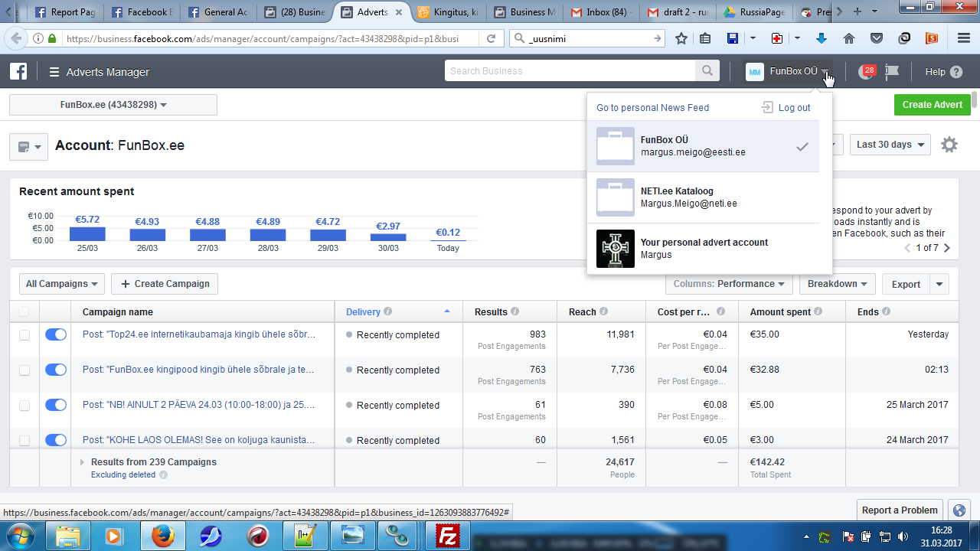Switch to the Inbox (84) browser tab
This screenshot has width=980, height=551.
(602, 12)
